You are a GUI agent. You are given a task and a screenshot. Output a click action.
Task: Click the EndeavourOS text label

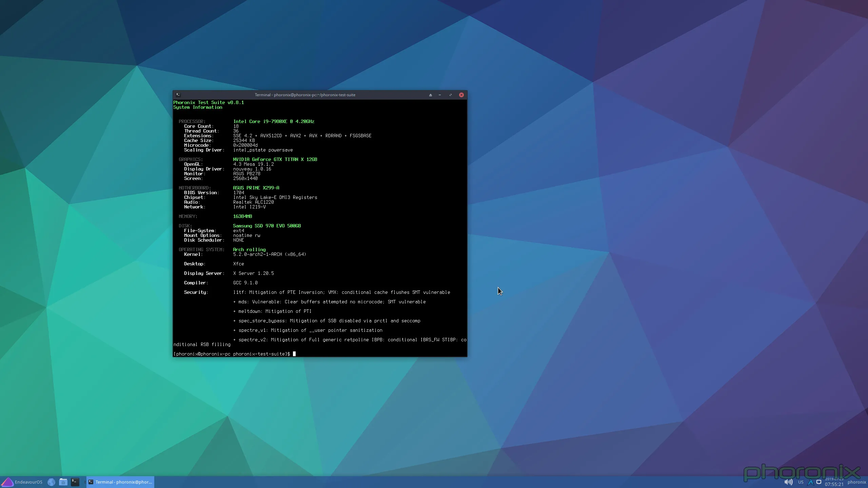29,482
